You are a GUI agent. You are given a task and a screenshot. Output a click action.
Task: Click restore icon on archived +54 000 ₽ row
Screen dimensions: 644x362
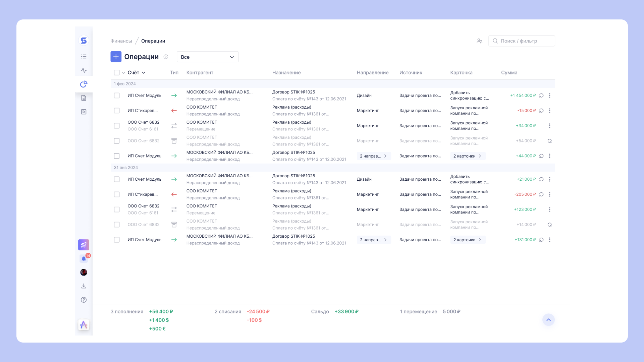(549, 141)
